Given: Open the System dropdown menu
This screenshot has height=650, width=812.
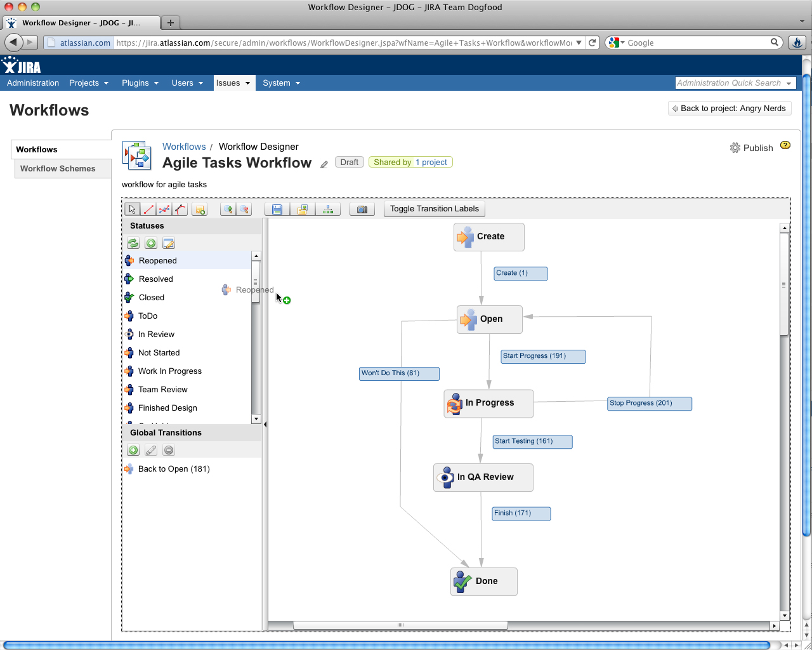Looking at the screenshot, I should click(x=281, y=83).
